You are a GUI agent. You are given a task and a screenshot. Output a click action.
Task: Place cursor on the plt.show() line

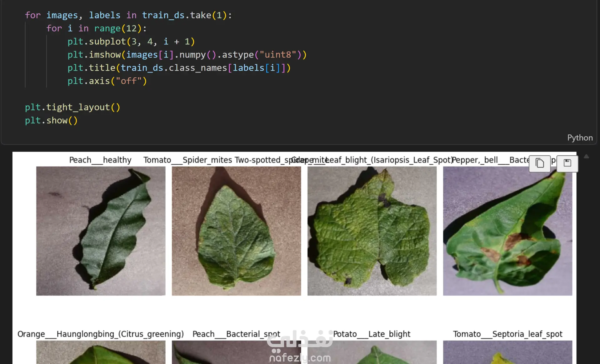click(51, 120)
